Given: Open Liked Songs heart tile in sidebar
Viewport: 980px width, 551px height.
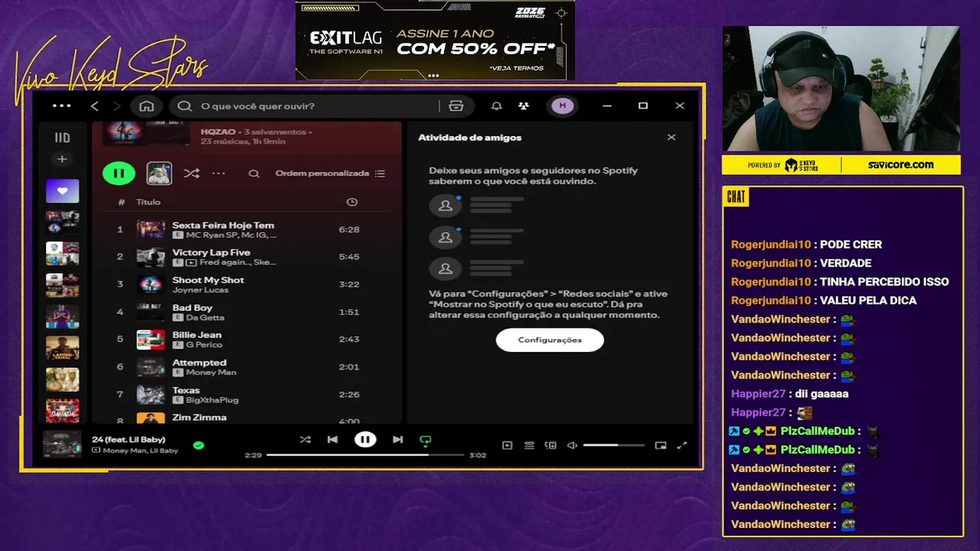Looking at the screenshot, I should (63, 191).
